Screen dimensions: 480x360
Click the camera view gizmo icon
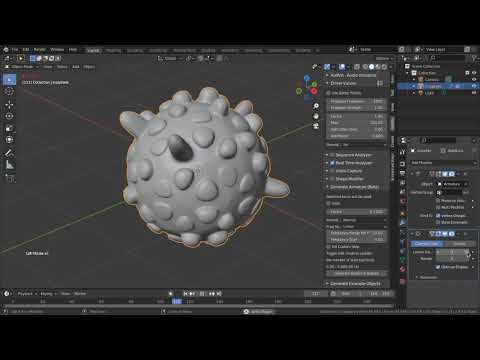316,126
